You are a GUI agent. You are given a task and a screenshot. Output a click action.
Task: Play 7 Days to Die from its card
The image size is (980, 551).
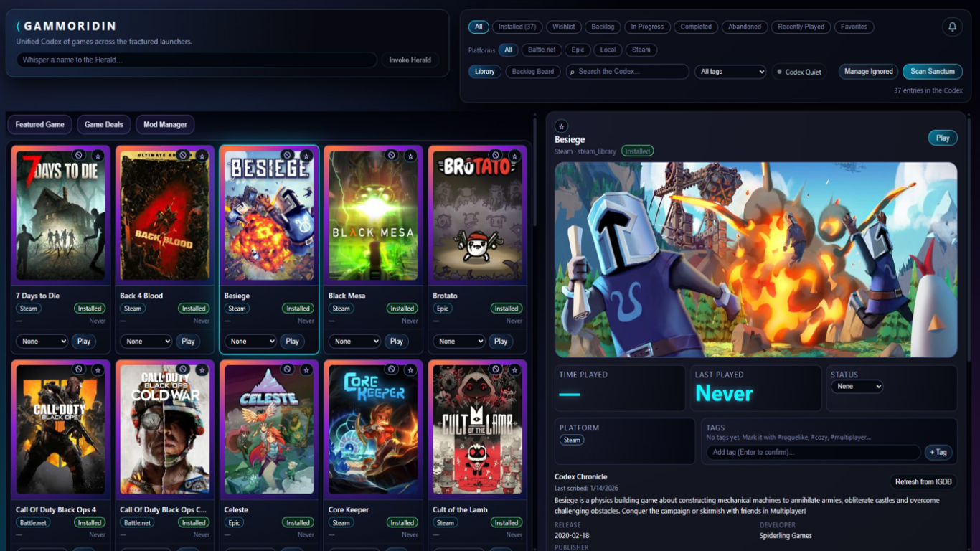point(84,342)
